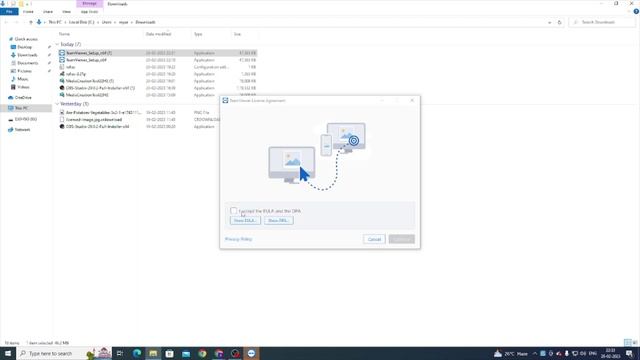640x360 pixels.
Task: Switch to large icons view in status bar
Action: tap(634, 343)
